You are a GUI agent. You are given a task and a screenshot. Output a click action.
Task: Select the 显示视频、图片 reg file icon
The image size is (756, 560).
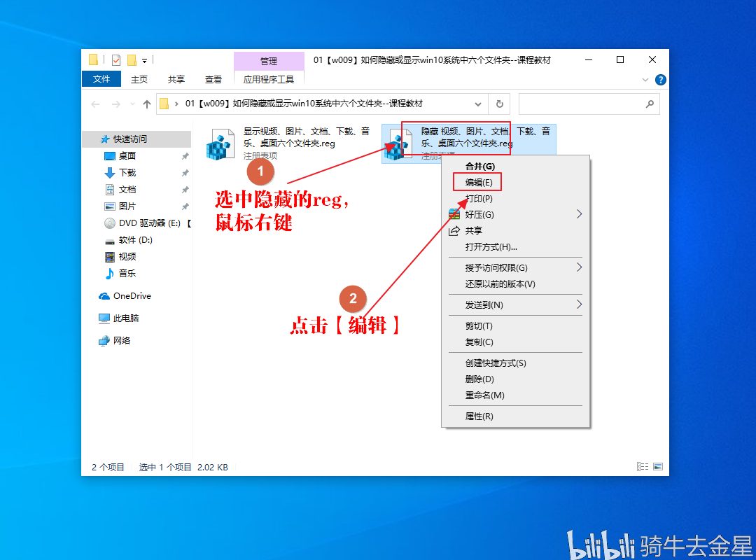(x=220, y=144)
